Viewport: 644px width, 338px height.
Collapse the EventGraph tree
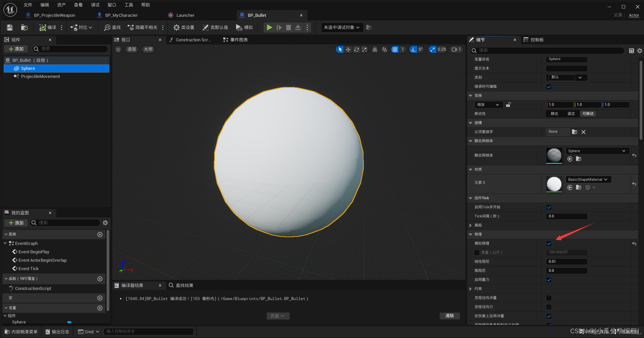pyautogui.click(x=5, y=243)
